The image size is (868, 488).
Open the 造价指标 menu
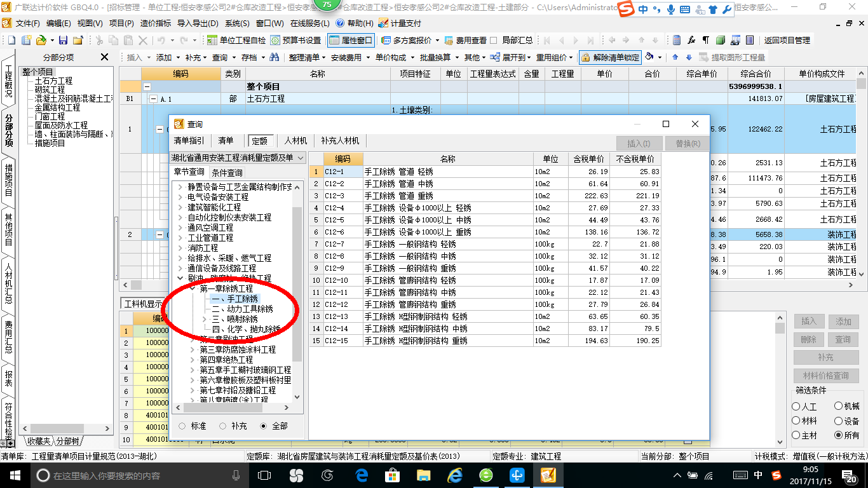[156, 23]
